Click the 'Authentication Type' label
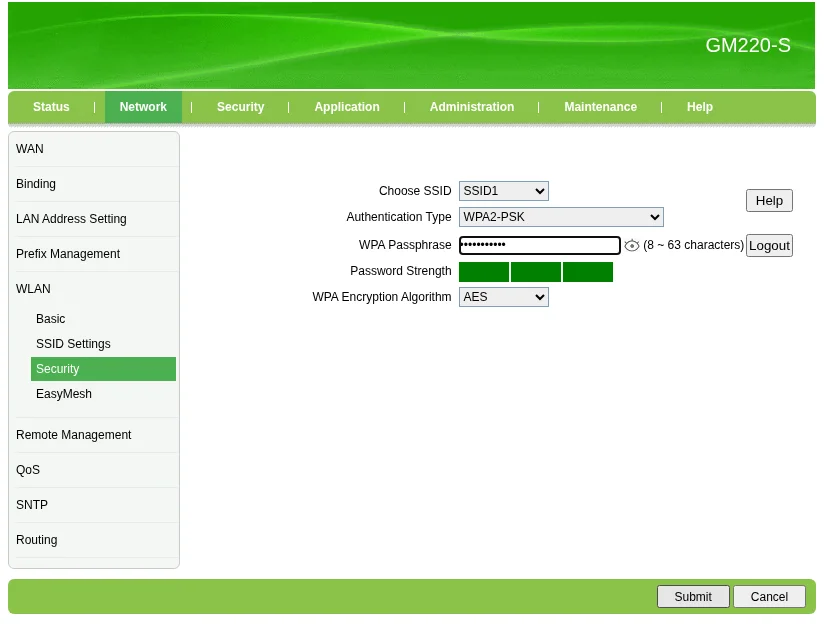This screenshot has height=624, width=824. click(x=398, y=217)
